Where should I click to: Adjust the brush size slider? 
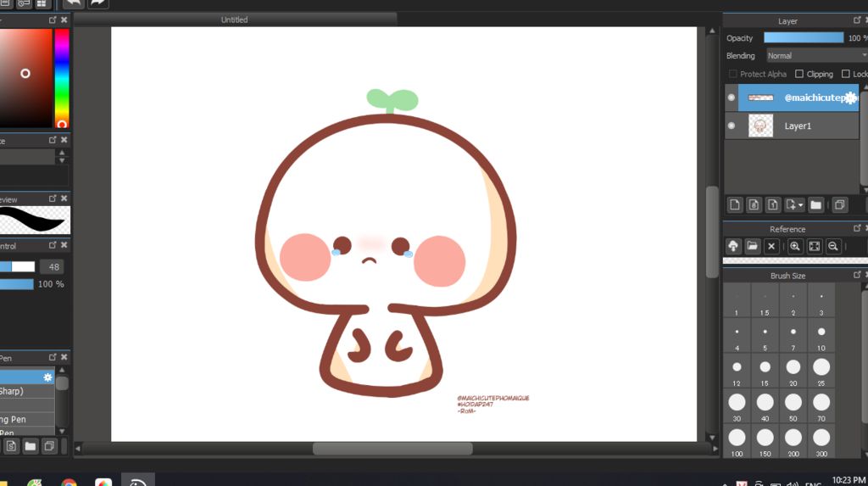[x=17, y=266]
